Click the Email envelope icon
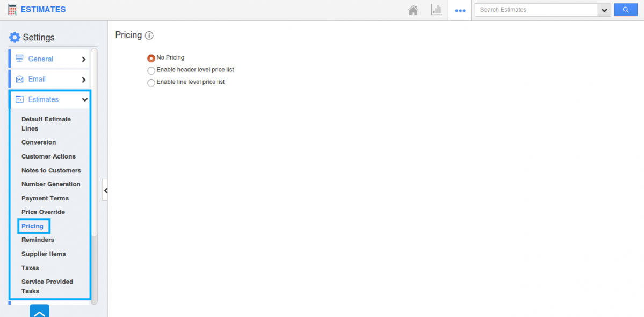Image resolution: width=644 pixels, height=317 pixels. point(20,79)
